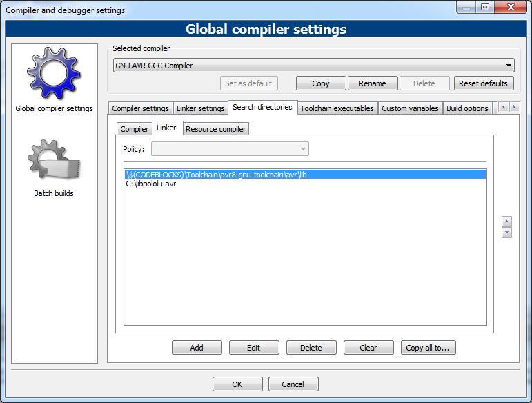Clear all linker search directories
532x403 pixels.
[x=368, y=348]
